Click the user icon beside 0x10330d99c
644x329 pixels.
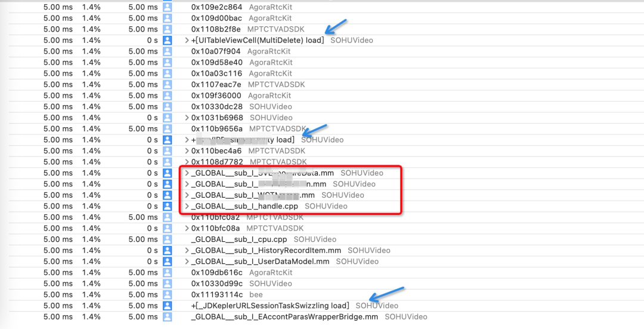[167, 284]
